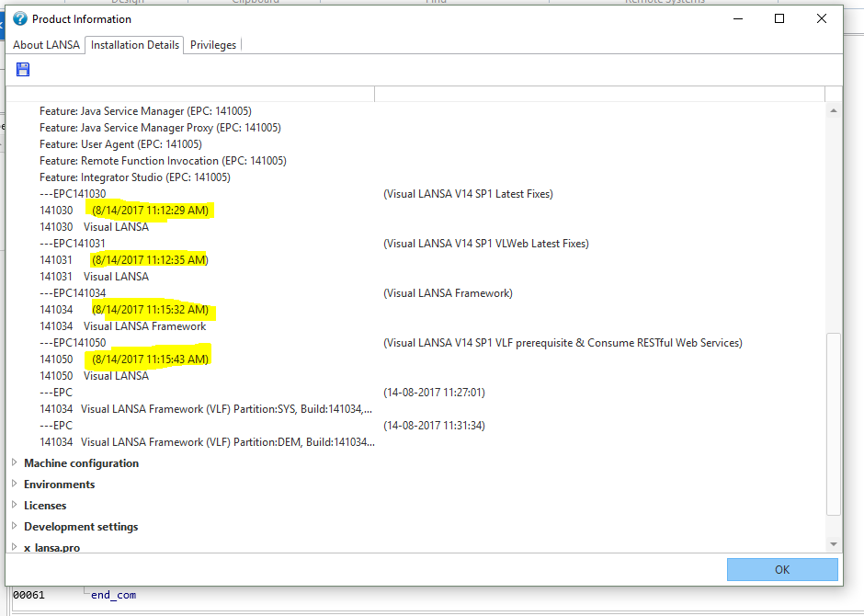
Task: Minimize the Product Information window
Action: coord(738,18)
